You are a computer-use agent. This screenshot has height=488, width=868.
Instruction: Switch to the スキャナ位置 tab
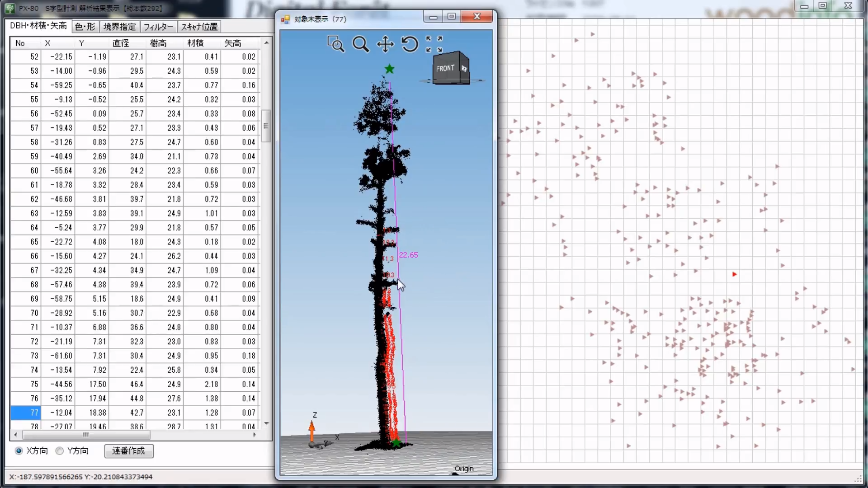click(x=199, y=27)
